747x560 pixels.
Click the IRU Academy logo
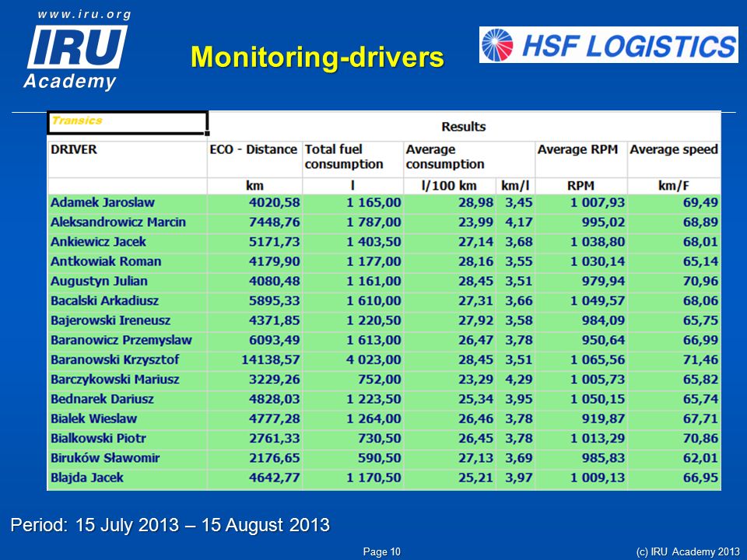(76, 57)
